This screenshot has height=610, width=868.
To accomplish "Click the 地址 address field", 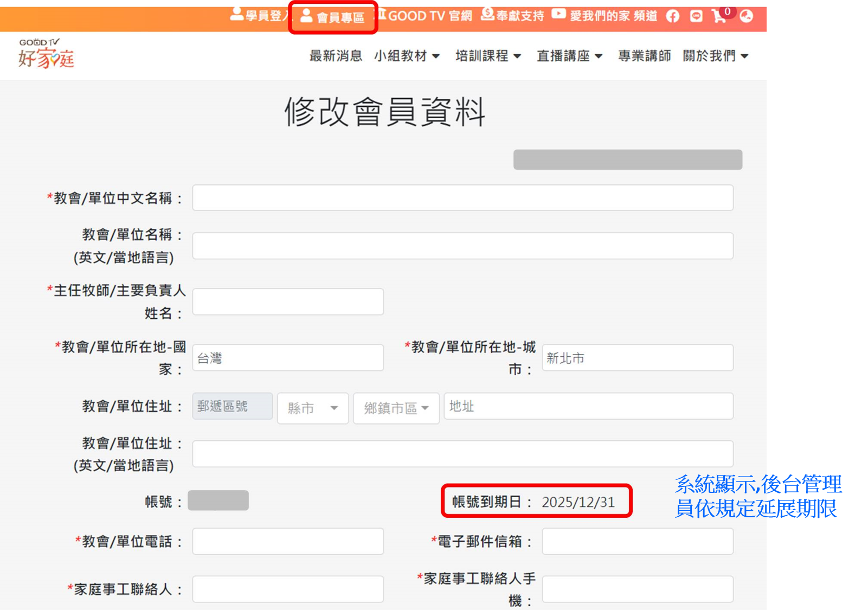I will 588,406.
